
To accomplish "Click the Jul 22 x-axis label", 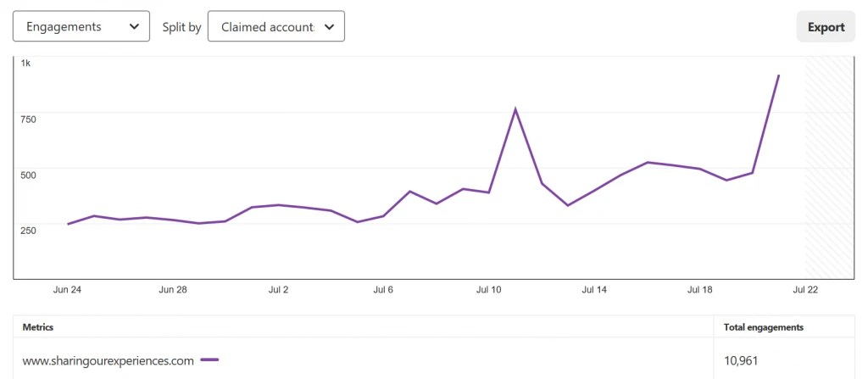I will 805,289.
